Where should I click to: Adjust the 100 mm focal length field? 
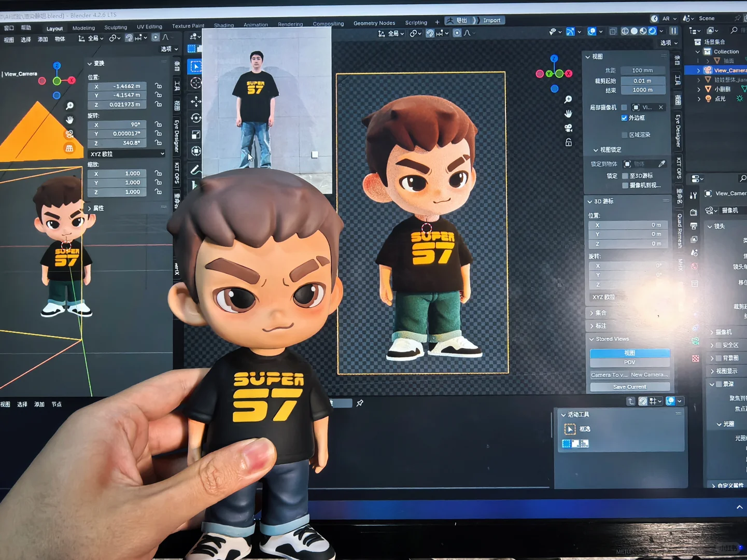pos(643,70)
